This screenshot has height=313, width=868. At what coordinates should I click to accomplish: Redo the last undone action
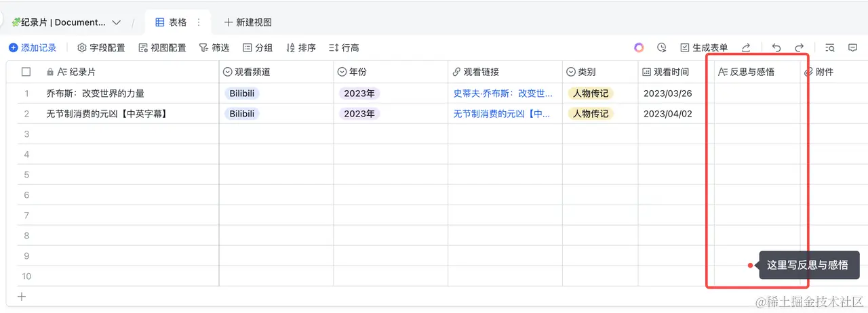(x=800, y=47)
